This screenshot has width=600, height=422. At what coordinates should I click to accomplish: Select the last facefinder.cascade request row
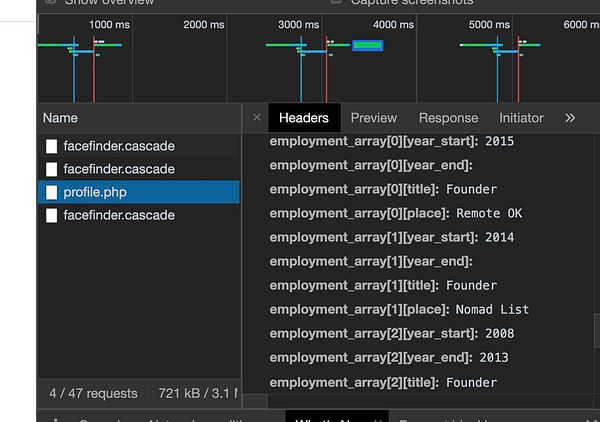(139, 215)
